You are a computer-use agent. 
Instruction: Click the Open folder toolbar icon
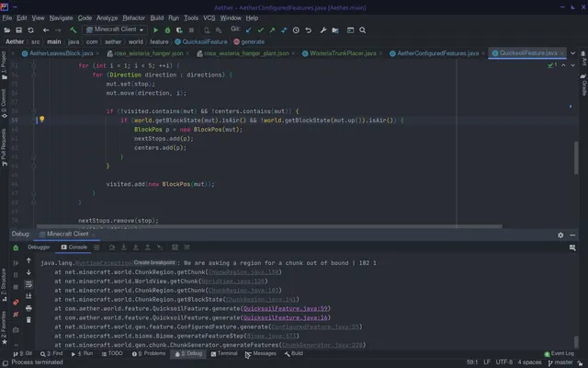pos(6,30)
